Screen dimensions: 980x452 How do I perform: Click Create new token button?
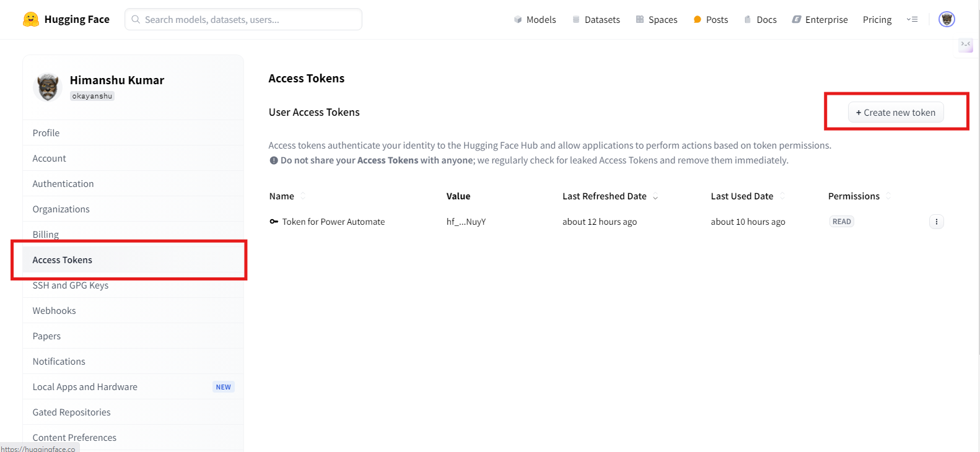tap(896, 113)
